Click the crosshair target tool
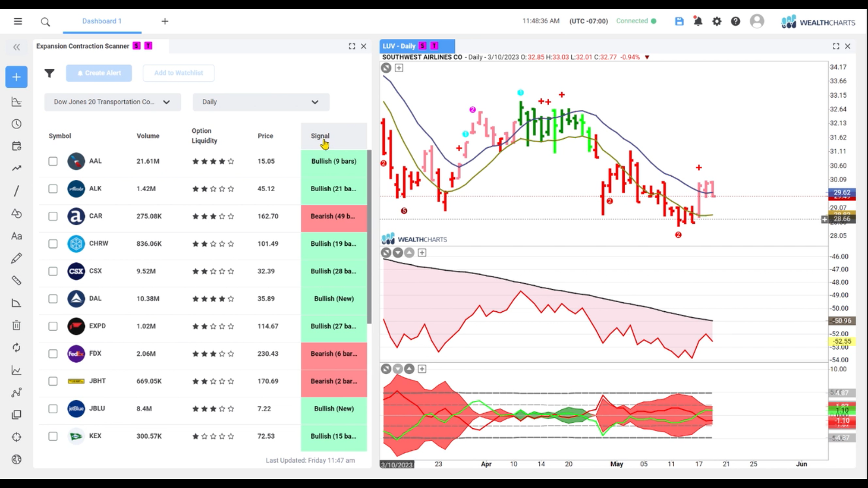This screenshot has height=488, width=868. (16, 437)
